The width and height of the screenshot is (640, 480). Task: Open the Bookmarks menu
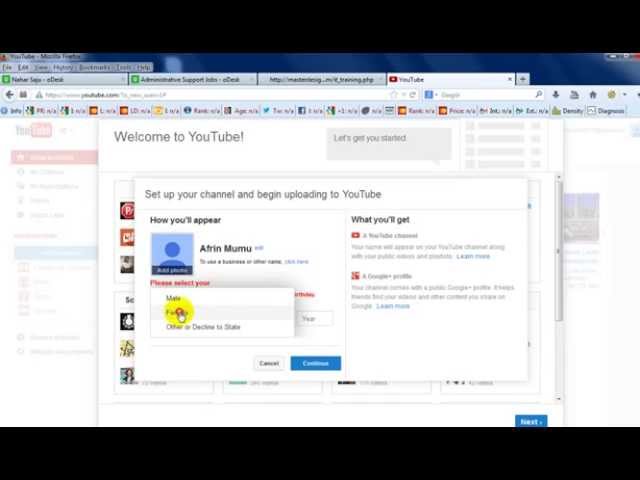95,67
